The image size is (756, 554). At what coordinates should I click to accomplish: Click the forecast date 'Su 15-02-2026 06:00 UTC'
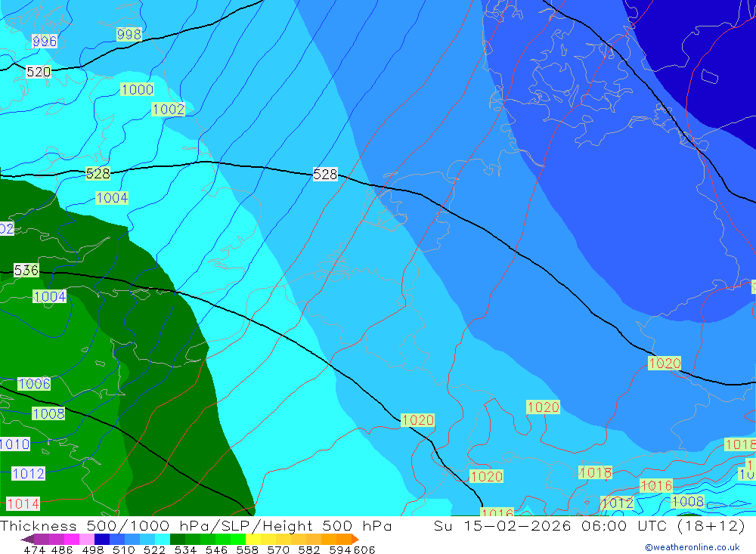[551, 525]
